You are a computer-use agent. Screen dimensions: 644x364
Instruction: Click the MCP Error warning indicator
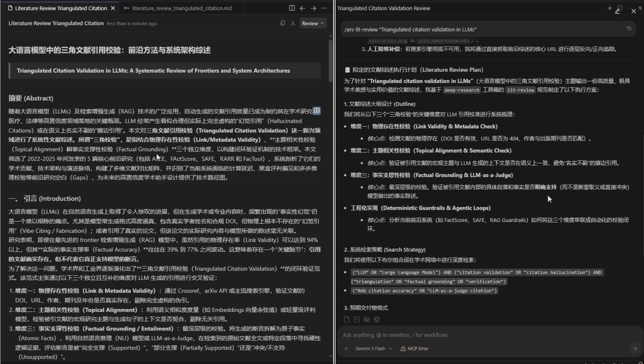[x=414, y=348]
